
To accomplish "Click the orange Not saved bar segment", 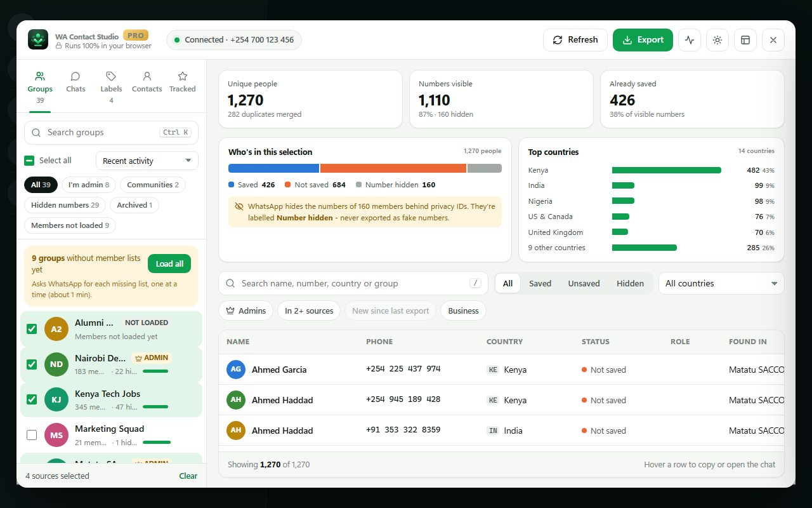I will 393,168.
